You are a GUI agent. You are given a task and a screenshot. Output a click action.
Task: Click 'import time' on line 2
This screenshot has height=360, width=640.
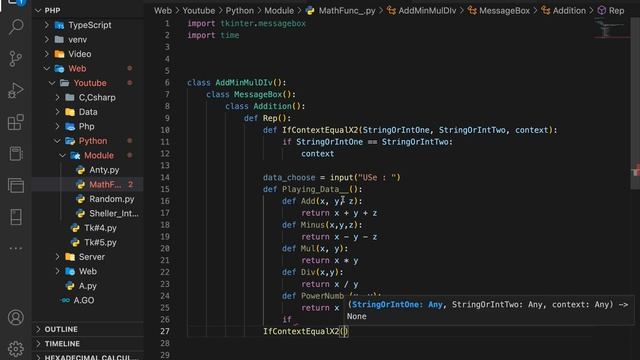pyautogui.click(x=213, y=35)
